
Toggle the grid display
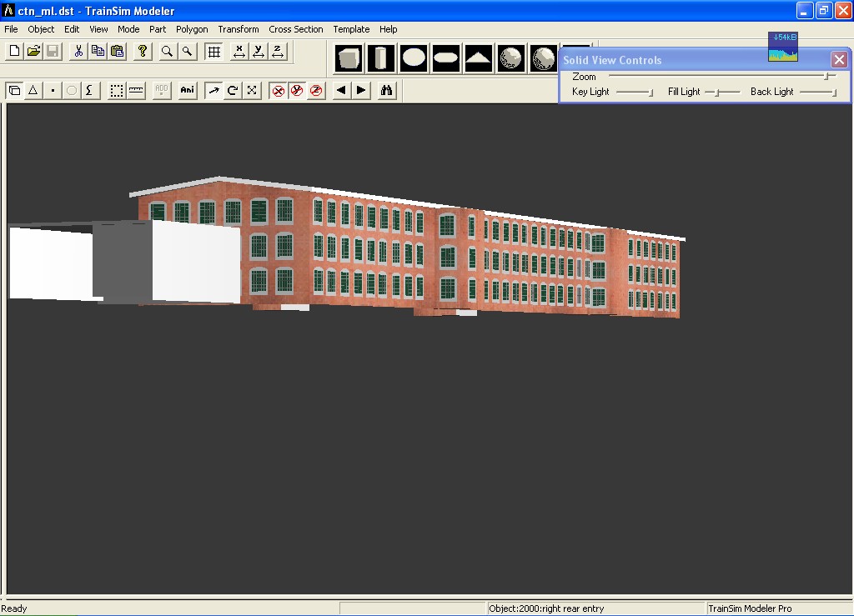point(214,52)
